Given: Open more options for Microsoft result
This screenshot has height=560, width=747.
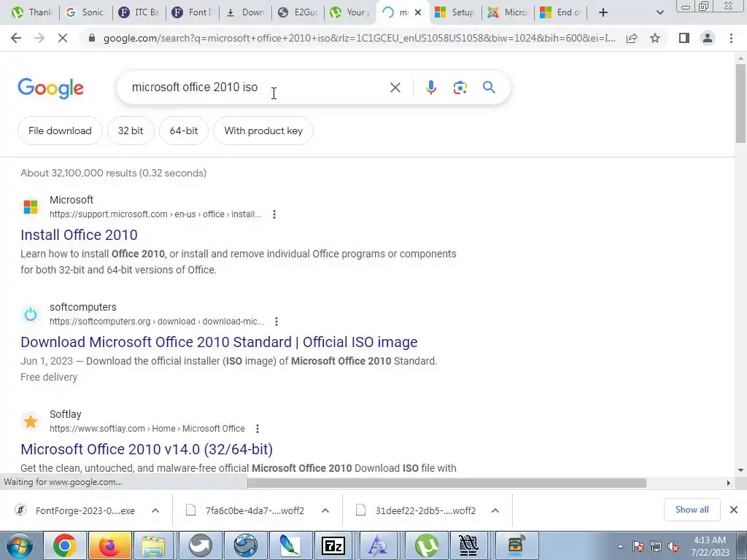Looking at the screenshot, I should [x=274, y=214].
